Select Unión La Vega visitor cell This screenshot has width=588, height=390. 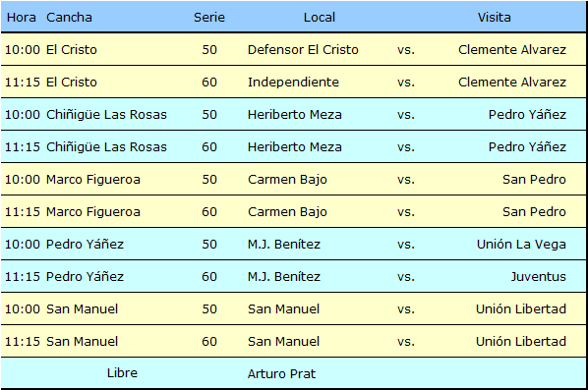(521, 245)
